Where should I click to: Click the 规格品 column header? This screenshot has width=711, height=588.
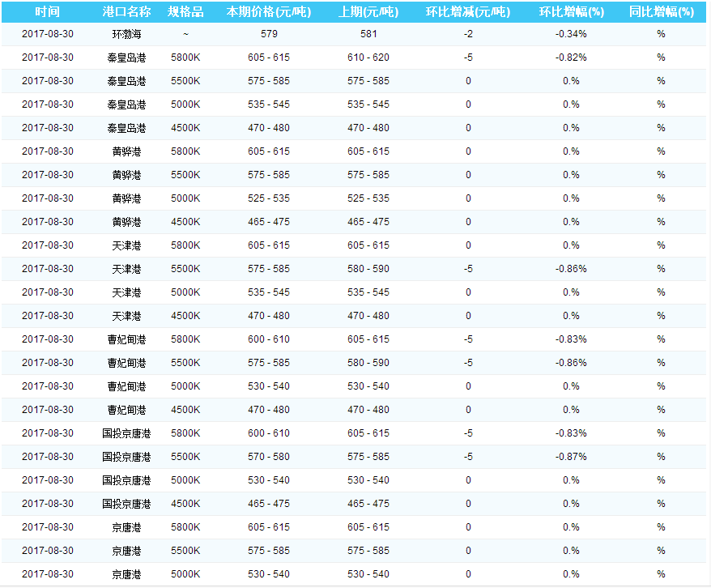point(185,11)
